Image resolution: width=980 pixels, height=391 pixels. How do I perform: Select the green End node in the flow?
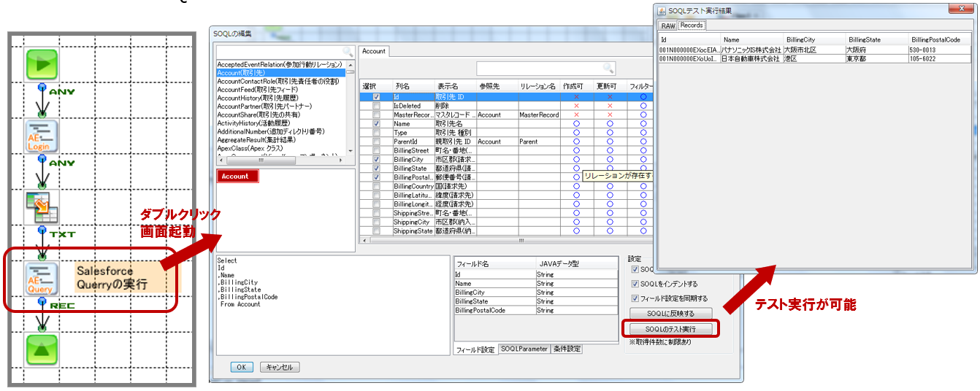click(42, 350)
